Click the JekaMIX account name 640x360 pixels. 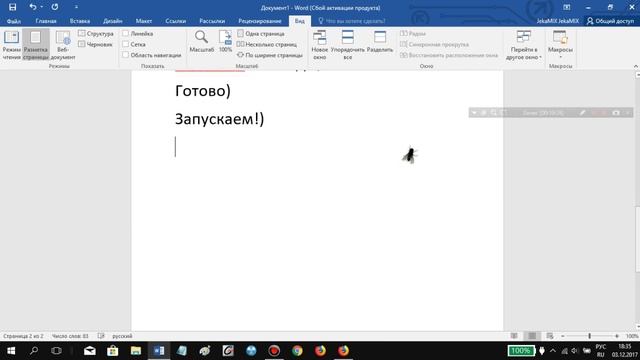point(558,21)
